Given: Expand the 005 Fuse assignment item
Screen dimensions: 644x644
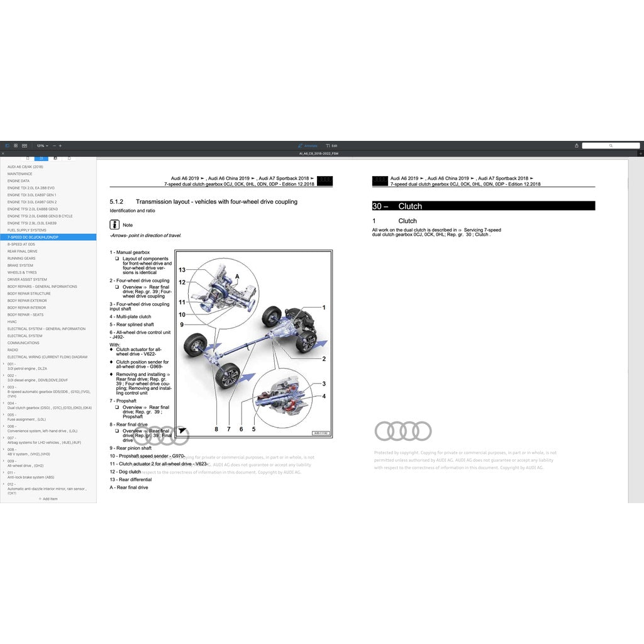Looking at the screenshot, I should tap(4, 414).
